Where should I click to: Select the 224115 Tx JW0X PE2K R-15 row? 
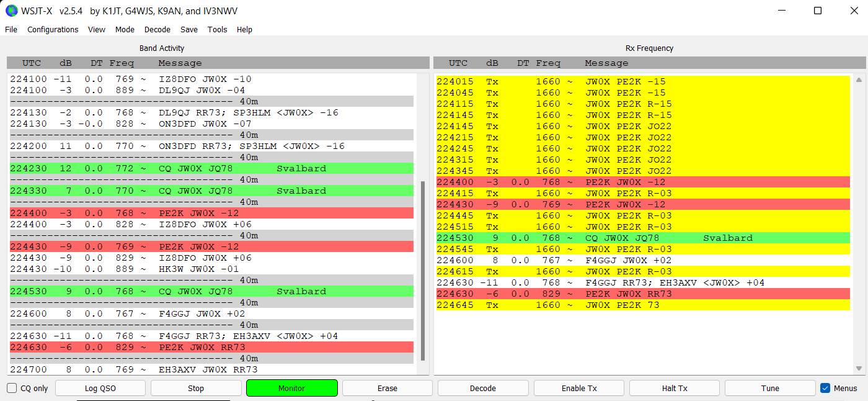pyautogui.click(x=643, y=104)
